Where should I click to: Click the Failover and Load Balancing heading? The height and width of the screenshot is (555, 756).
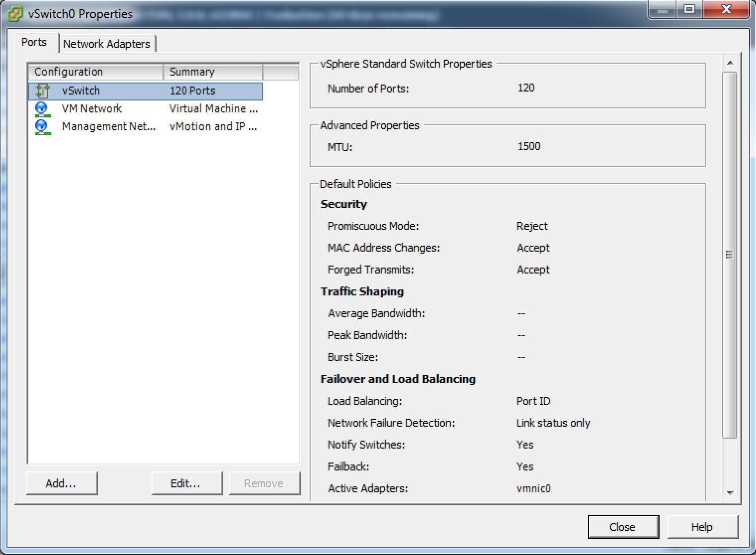point(398,379)
